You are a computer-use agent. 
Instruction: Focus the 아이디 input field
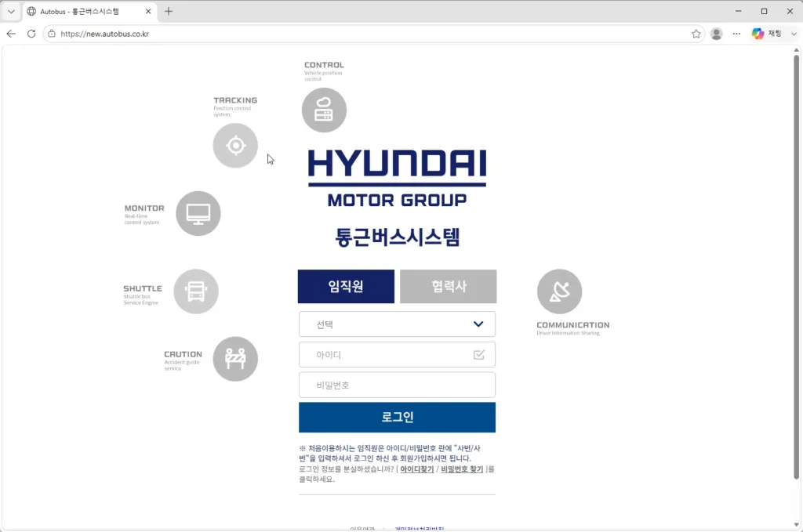pyautogui.click(x=397, y=354)
